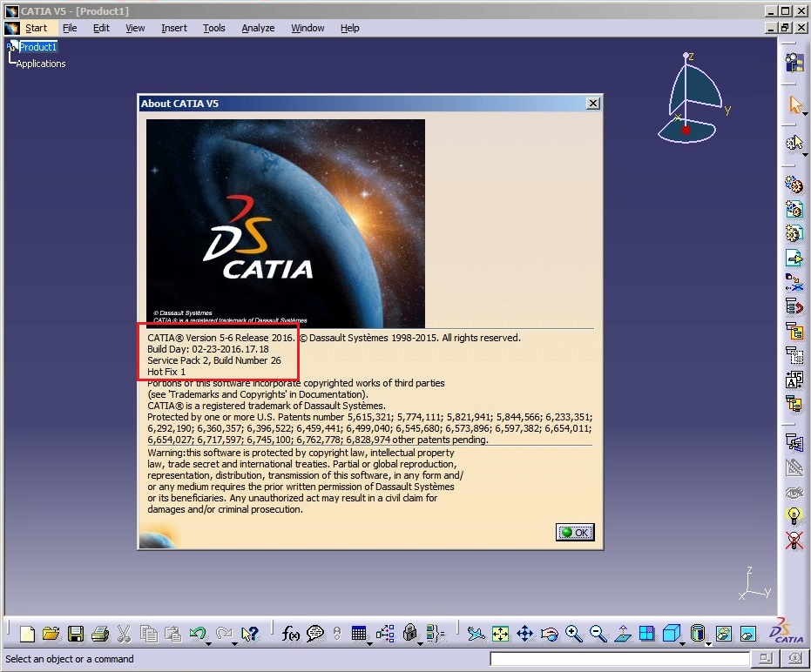Open the Start menu
811x672 pixels.
click(x=36, y=28)
